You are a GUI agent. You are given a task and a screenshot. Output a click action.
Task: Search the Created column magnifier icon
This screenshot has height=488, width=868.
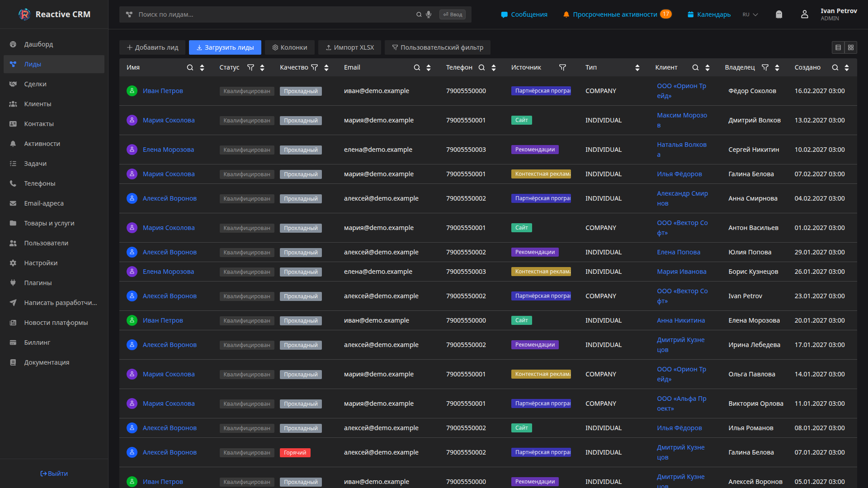click(835, 67)
